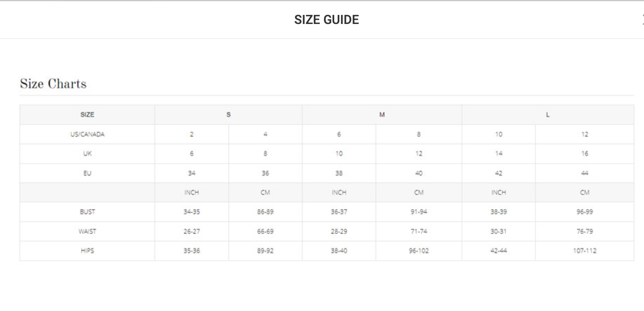Select the 96-102 hips measurement cell

(419, 251)
